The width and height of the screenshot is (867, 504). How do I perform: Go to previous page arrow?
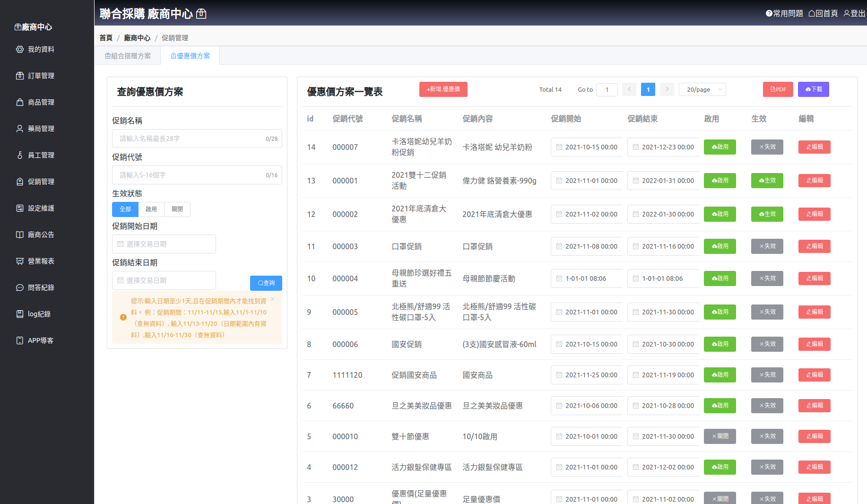[629, 89]
